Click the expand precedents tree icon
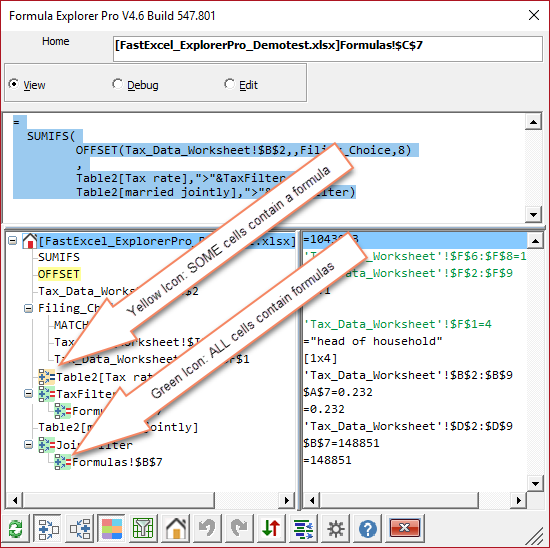Image resolution: width=550 pixels, height=548 pixels. pyautogui.click(x=48, y=528)
